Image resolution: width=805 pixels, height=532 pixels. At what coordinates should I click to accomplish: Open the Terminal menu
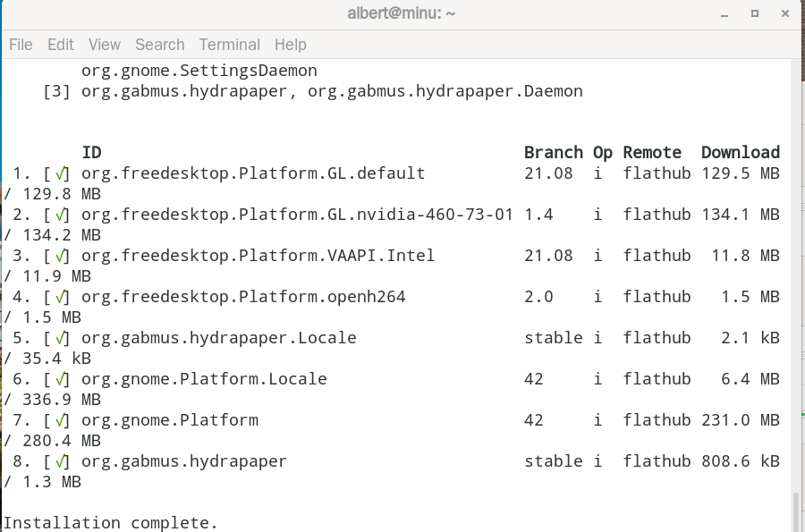pos(230,45)
